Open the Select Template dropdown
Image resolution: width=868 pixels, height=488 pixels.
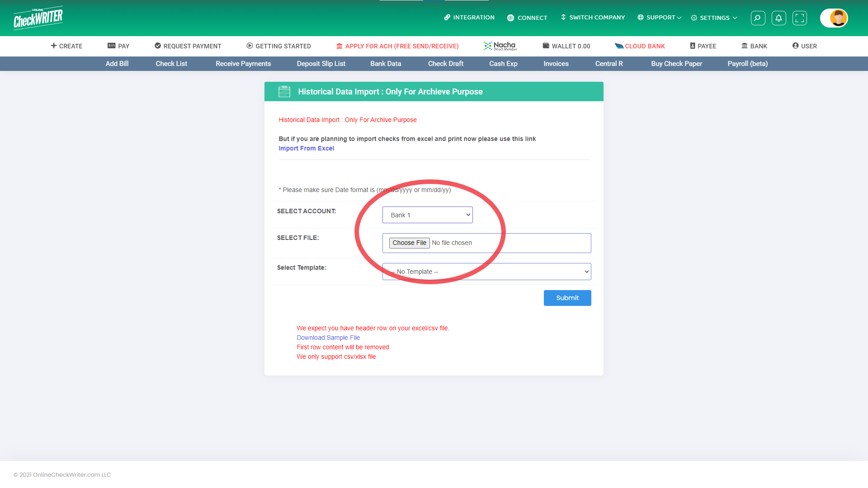(487, 272)
